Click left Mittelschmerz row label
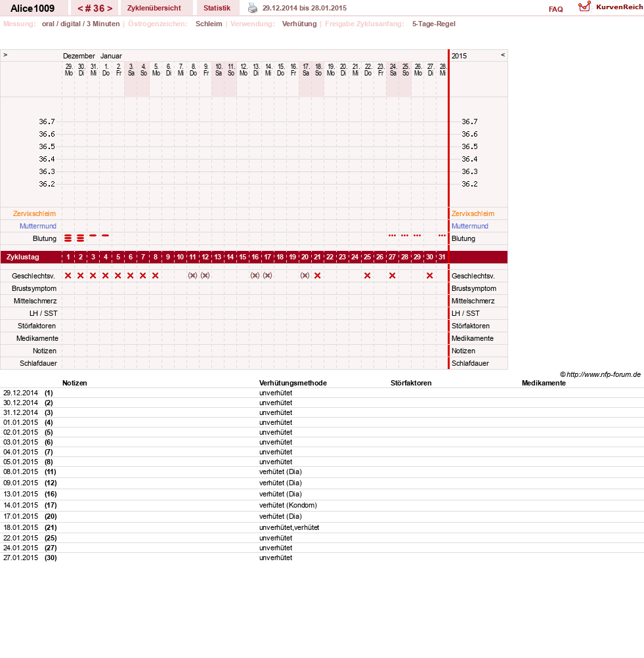This screenshot has width=644, height=658. pyautogui.click(x=35, y=301)
